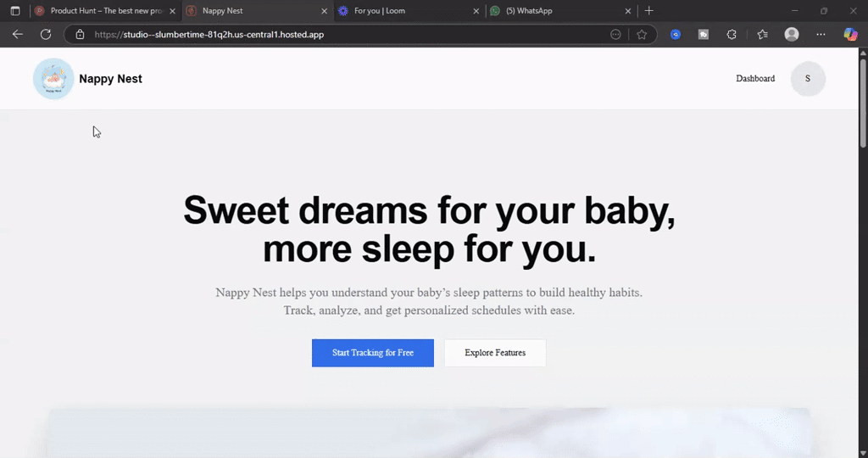The width and height of the screenshot is (868, 458).
Task: Click the grey screenshot extension icon
Action: (x=703, y=34)
